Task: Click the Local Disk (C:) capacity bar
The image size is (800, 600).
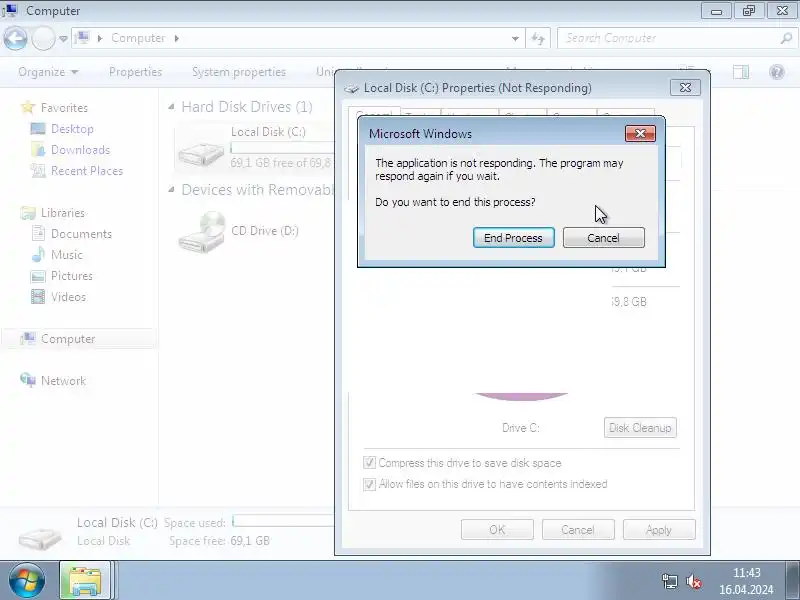Action: coord(282,148)
